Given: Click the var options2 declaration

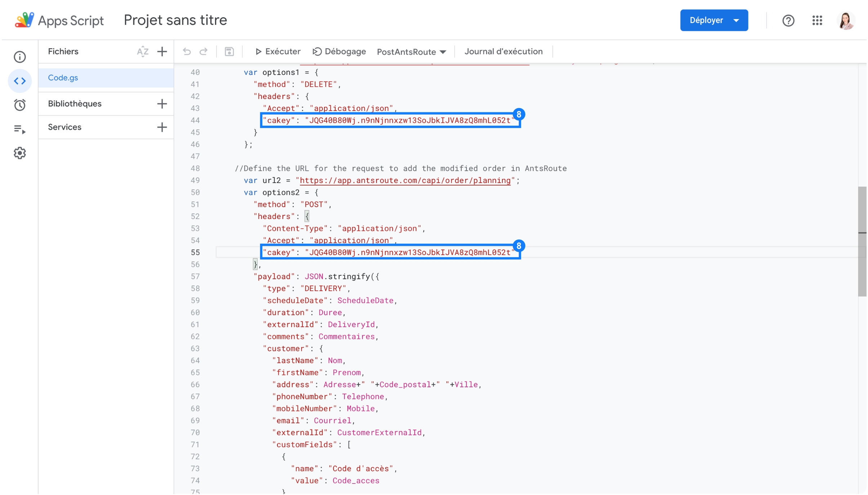Looking at the screenshot, I should pyautogui.click(x=281, y=192).
